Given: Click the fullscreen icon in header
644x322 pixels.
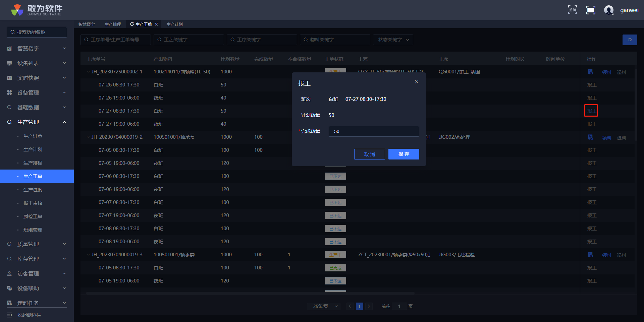Looking at the screenshot, I should 572,10.
